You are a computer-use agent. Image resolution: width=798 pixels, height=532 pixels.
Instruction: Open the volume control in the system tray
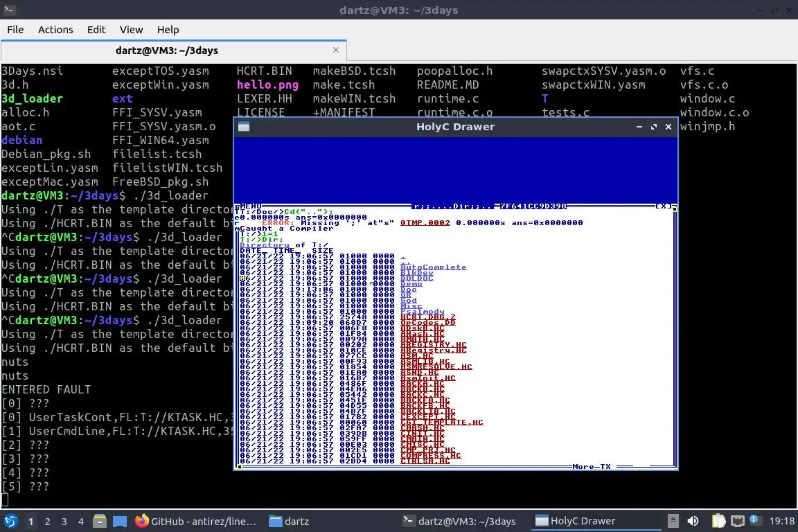[x=693, y=521]
